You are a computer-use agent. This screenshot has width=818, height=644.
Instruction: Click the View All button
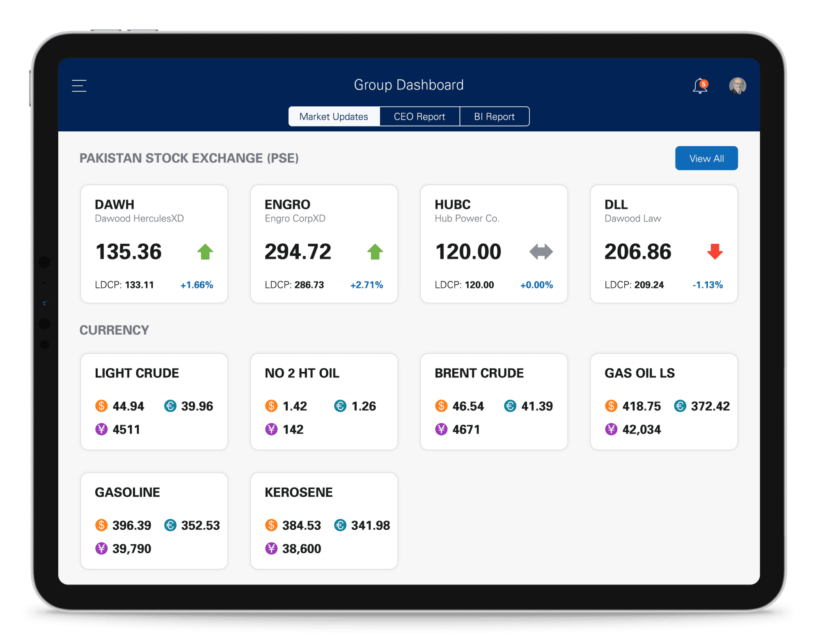(x=706, y=158)
